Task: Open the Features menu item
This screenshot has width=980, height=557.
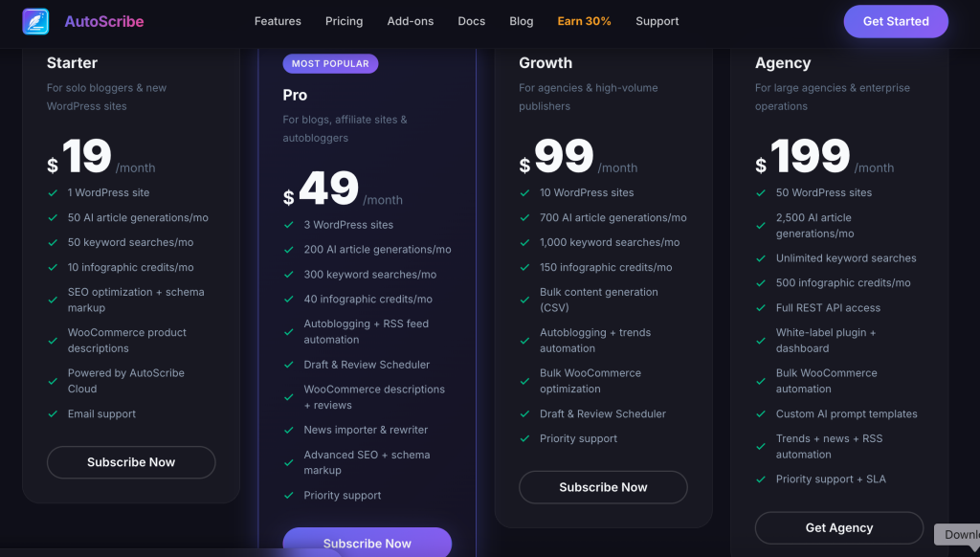Action: (278, 21)
